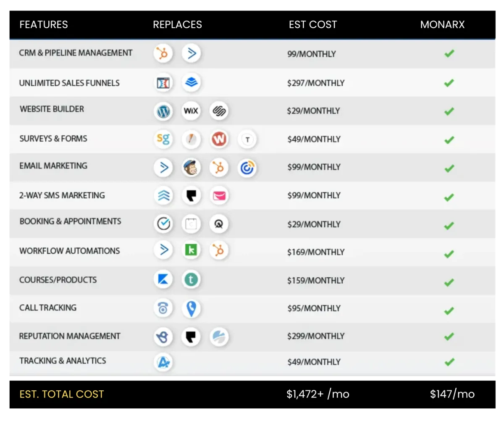504x421 pixels.
Task: Click the Mailchimp monkey icon
Action: [191, 168]
